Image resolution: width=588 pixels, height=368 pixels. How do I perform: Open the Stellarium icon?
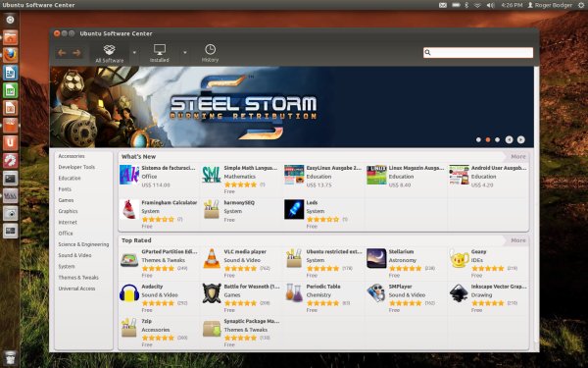376,259
